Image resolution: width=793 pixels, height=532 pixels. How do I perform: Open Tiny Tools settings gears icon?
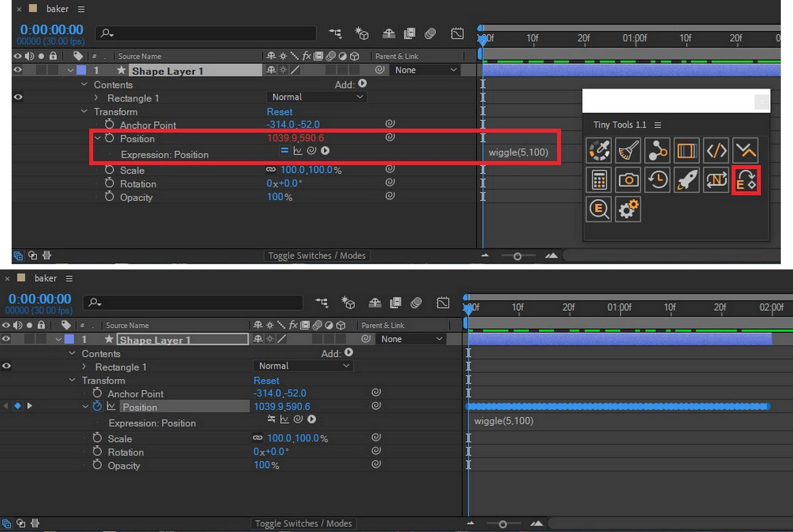click(628, 209)
